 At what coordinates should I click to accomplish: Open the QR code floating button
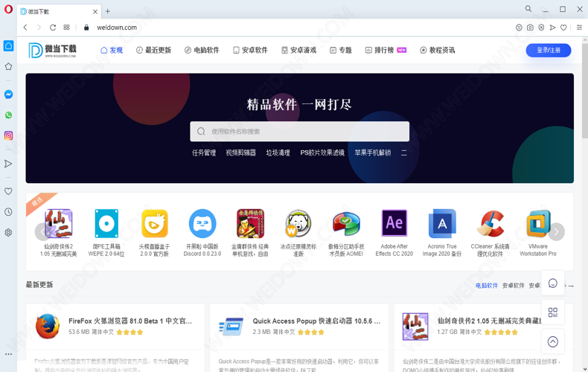552,312
